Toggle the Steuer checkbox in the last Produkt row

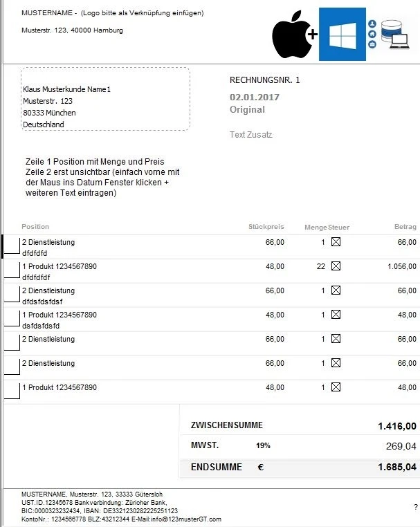[336, 387]
